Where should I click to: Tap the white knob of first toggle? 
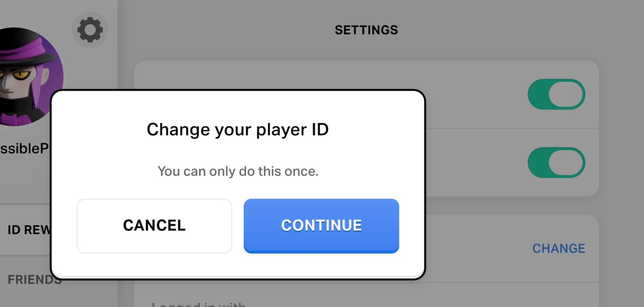pyautogui.click(x=567, y=94)
